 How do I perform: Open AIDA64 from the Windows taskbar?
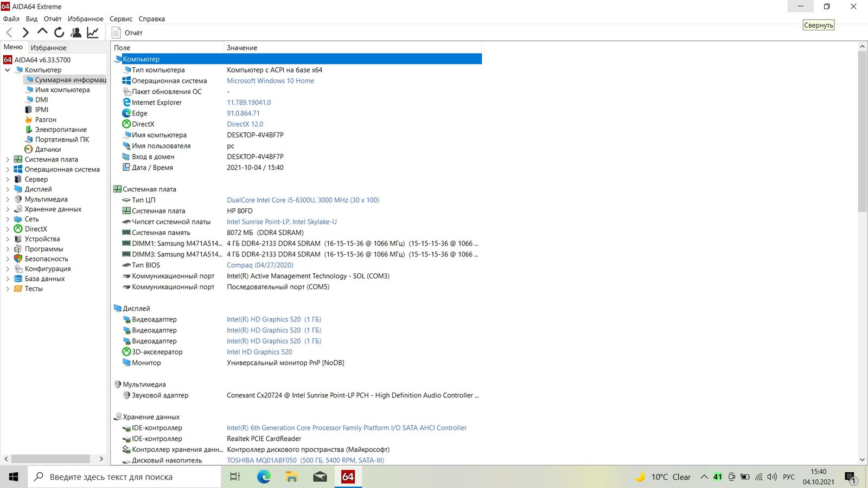click(x=348, y=477)
